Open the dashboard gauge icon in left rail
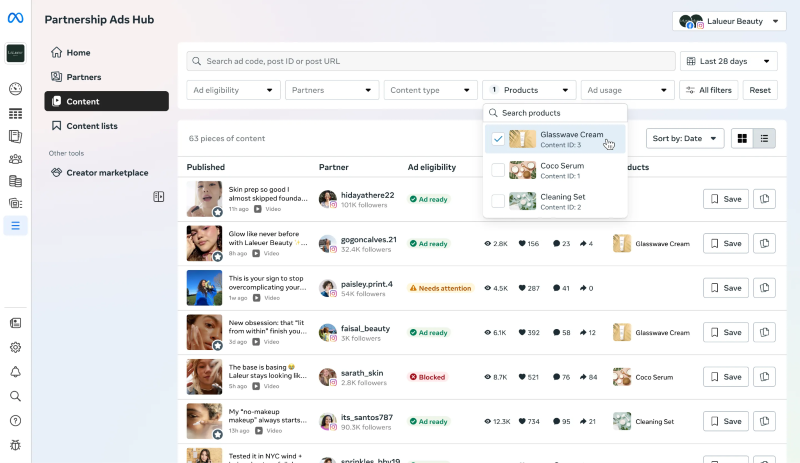This screenshot has height=463, width=800. 15,89
